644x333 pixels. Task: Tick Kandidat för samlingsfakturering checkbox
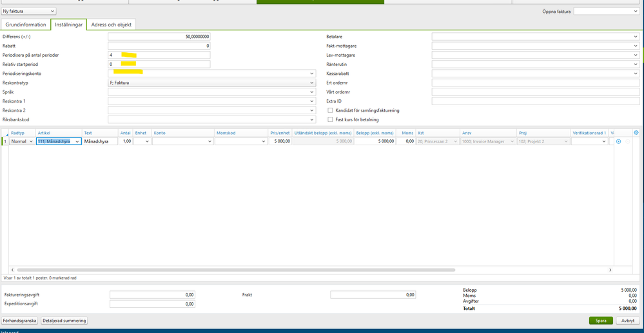pos(330,110)
